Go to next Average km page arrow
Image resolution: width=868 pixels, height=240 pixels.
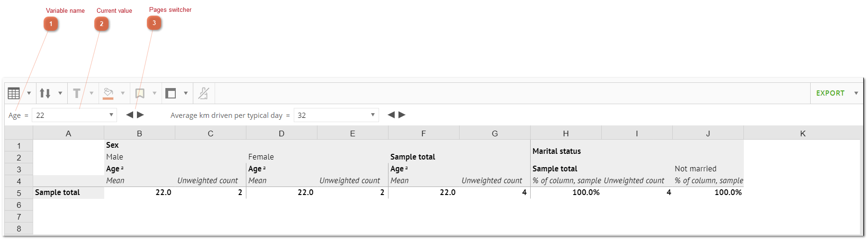tap(402, 115)
